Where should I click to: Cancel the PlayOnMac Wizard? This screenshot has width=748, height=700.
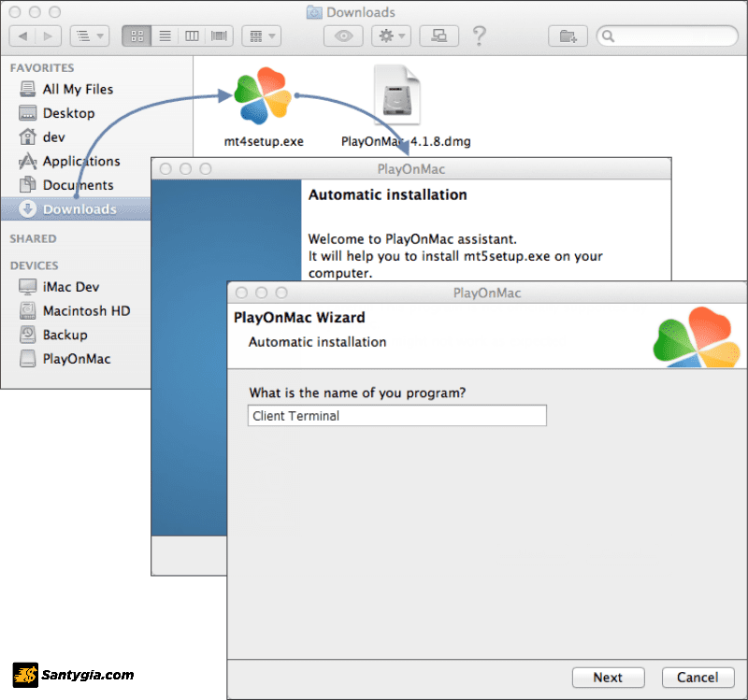click(698, 678)
